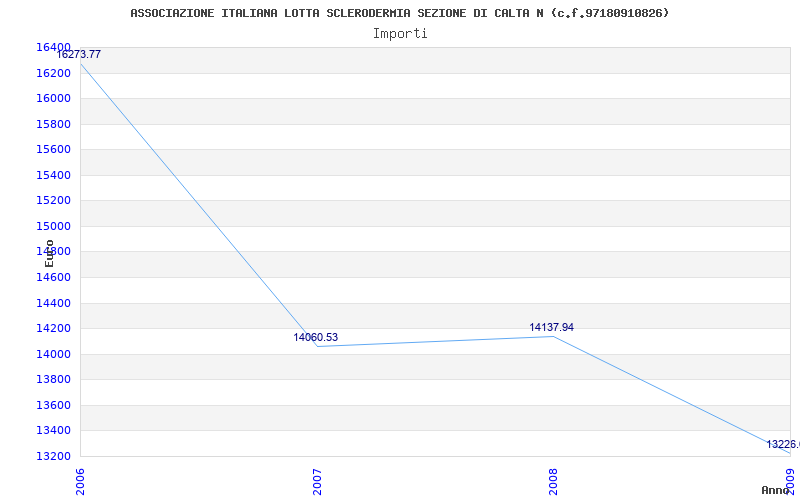Click the 16200 y-axis value
This screenshot has width=800, height=500.
coord(53,73)
